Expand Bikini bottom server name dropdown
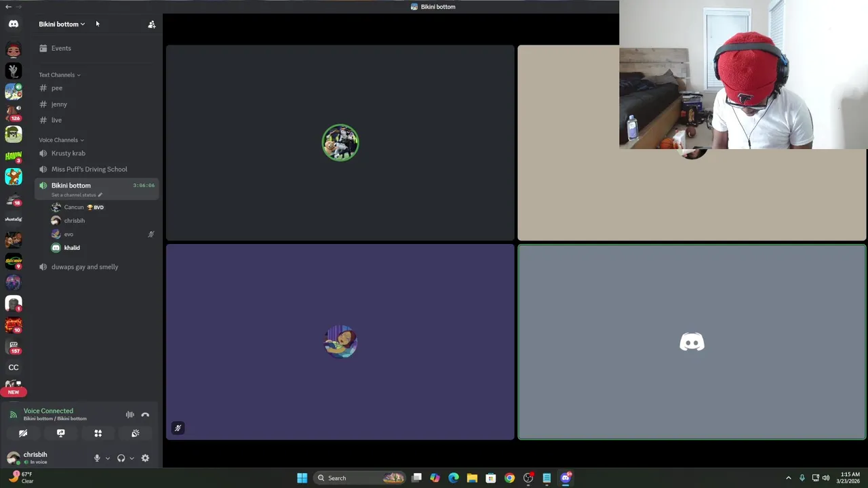This screenshot has height=488, width=868. click(x=62, y=24)
